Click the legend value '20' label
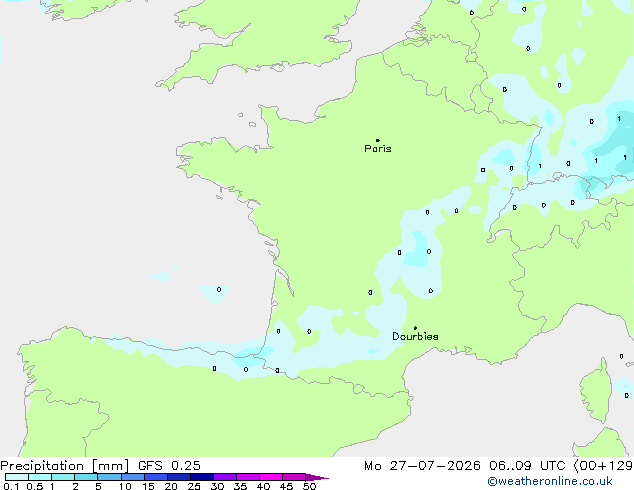The image size is (634, 490). tap(171, 486)
